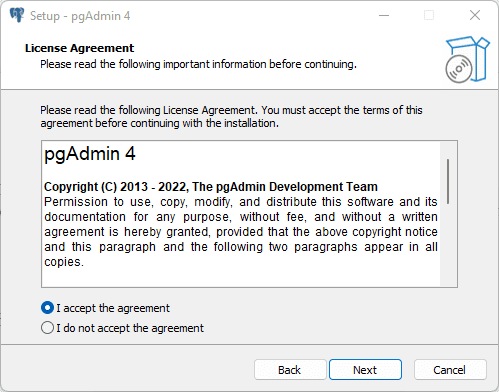Click the disabled maximize window icon
This screenshot has width=499, height=392.
pyautogui.click(x=429, y=15)
